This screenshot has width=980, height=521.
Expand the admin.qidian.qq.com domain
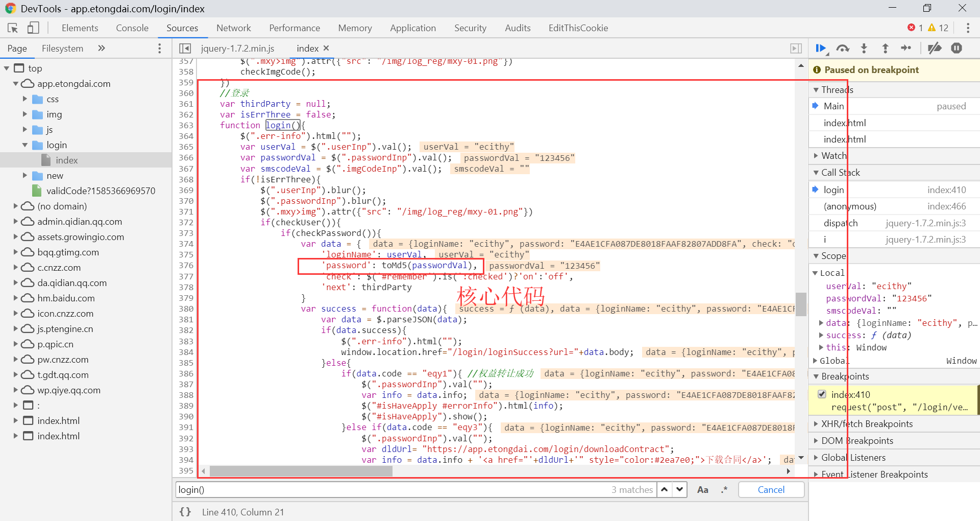pos(16,222)
